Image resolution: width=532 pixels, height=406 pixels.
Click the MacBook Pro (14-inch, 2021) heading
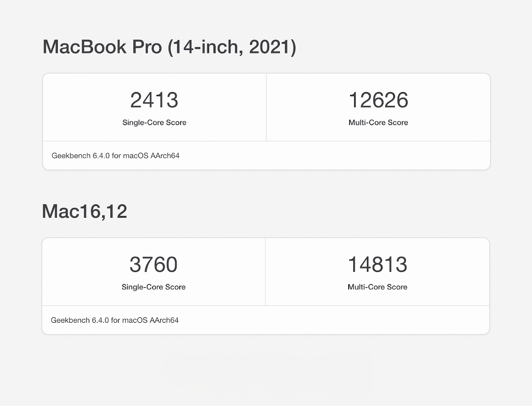169,47
